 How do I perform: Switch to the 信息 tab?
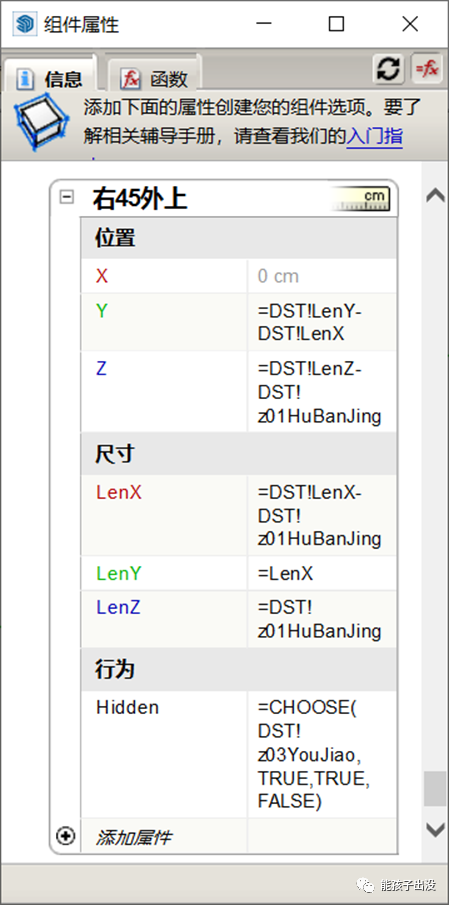point(49,78)
